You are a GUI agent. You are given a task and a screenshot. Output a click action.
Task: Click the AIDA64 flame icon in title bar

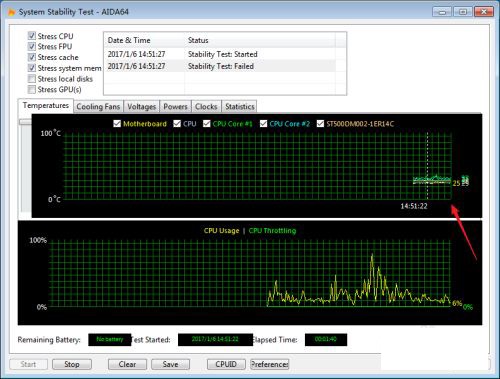point(11,12)
